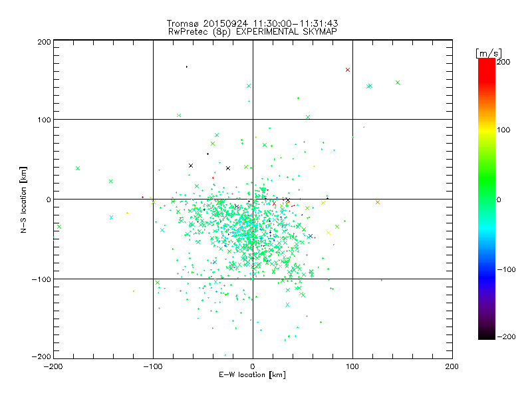Click the colorbar label '200'

point(503,62)
